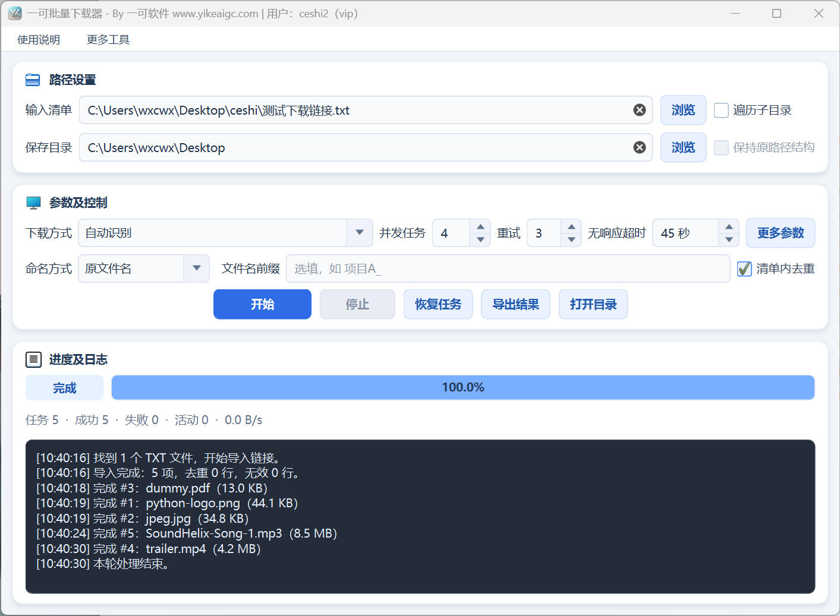Click the 100.0% progress bar
The width and height of the screenshot is (840, 616).
tap(463, 387)
